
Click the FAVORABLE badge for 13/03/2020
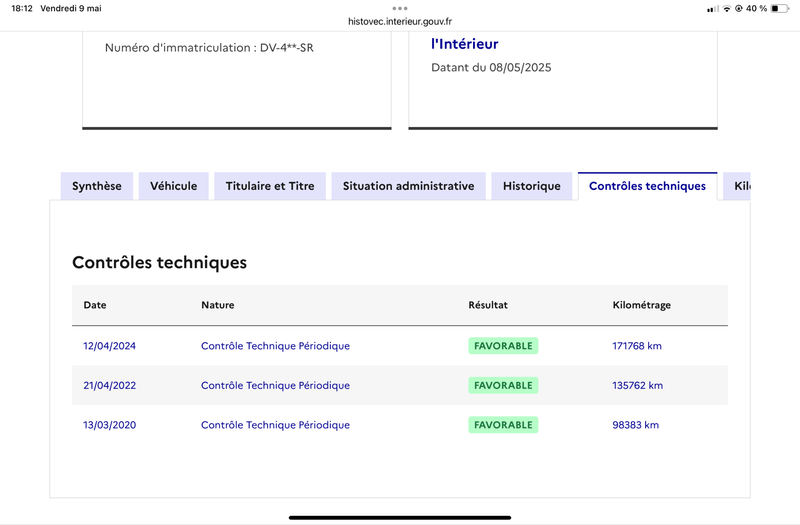click(x=503, y=425)
